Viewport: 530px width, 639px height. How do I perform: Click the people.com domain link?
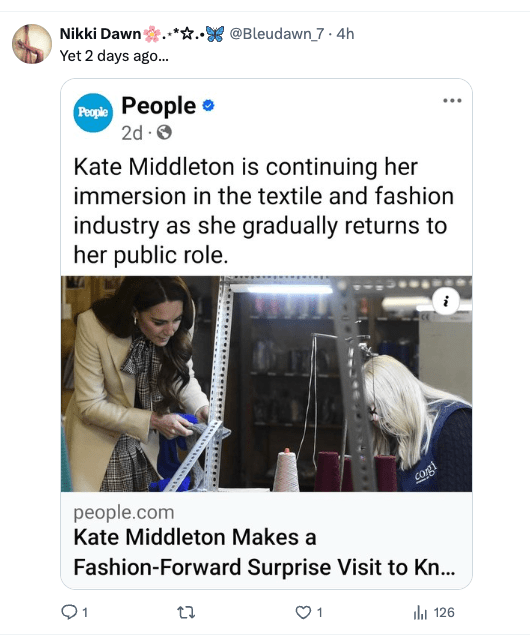[x=124, y=512]
